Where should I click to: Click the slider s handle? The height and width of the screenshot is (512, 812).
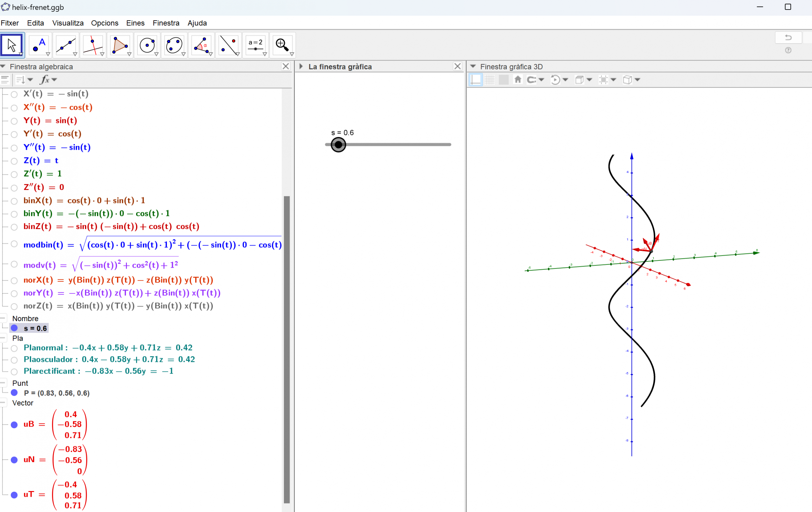click(x=338, y=145)
